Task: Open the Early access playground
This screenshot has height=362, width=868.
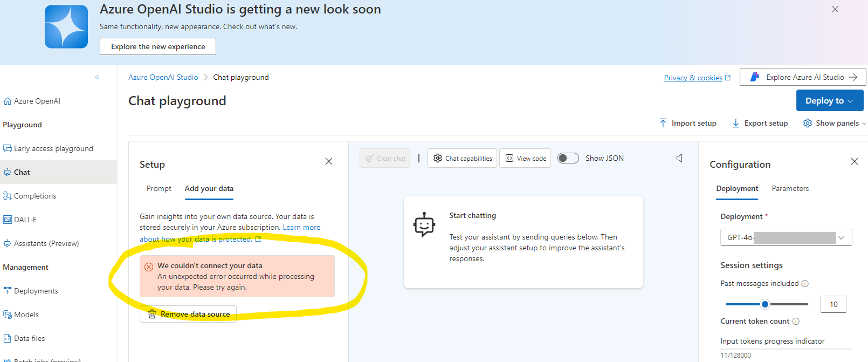Action: 53,148
